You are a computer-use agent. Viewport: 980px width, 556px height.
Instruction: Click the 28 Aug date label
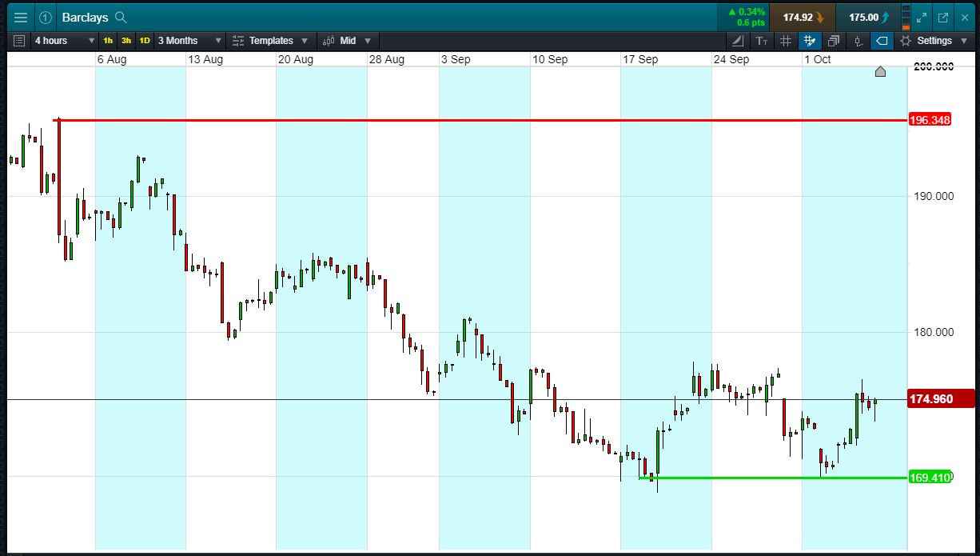click(387, 59)
